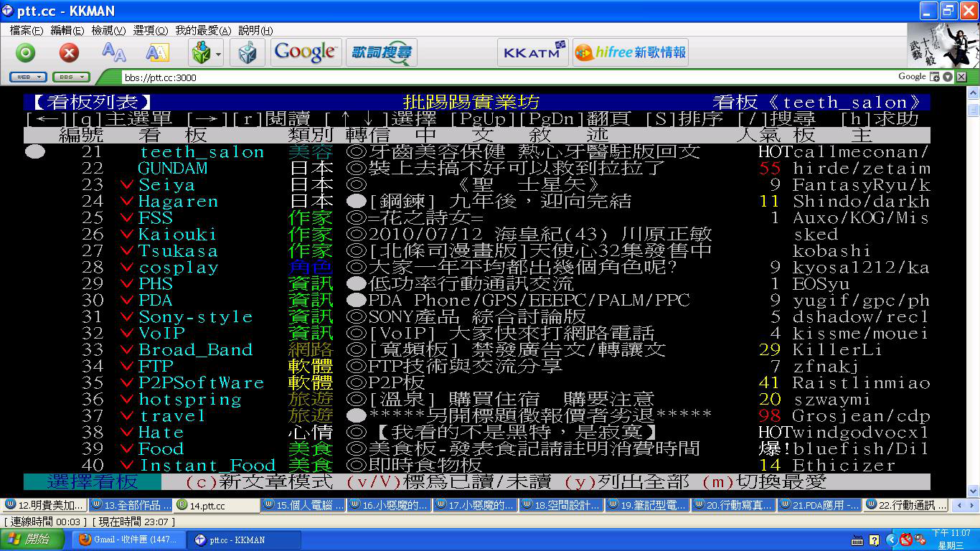Switch to tab 13.全部作品
This screenshot has height=551, width=980.
[x=131, y=505]
